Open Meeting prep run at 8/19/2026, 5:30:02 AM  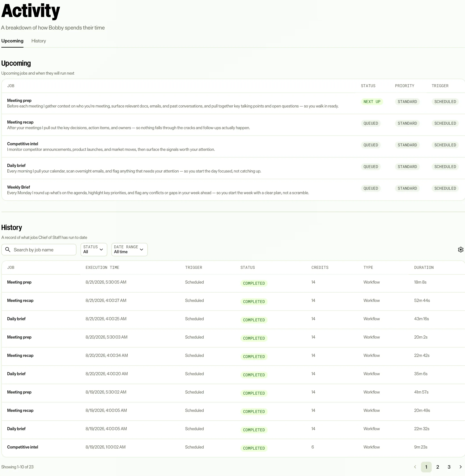(x=233, y=393)
